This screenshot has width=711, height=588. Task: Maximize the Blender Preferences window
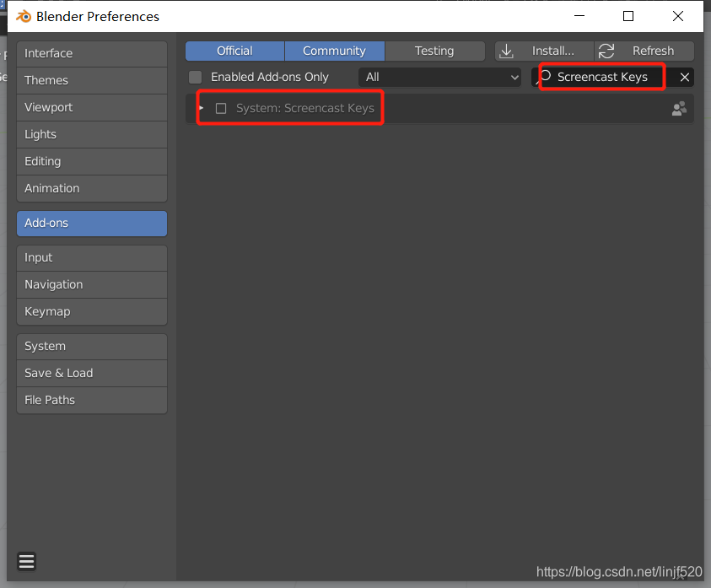(628, 16)
